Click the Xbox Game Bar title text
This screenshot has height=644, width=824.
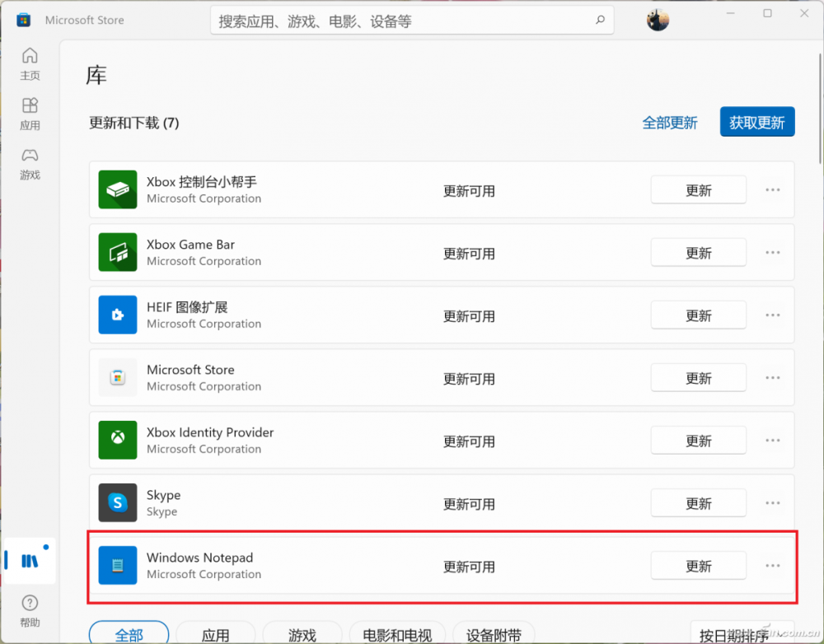(x=191, y=245)
